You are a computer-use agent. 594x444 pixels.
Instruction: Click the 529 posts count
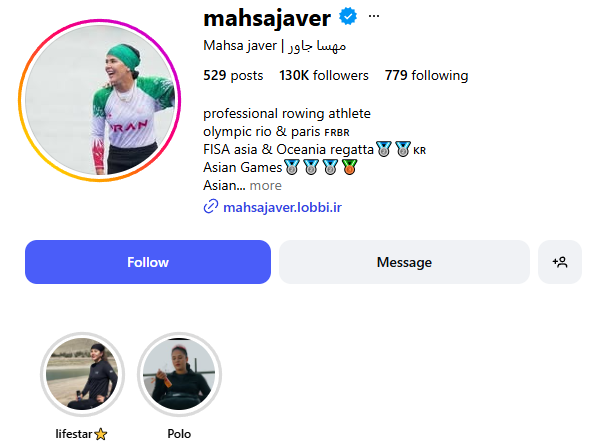tap(233, 75)
